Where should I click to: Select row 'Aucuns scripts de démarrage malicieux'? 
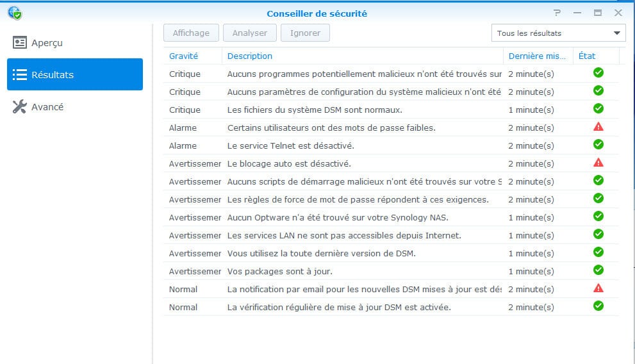tap(392, 181)
